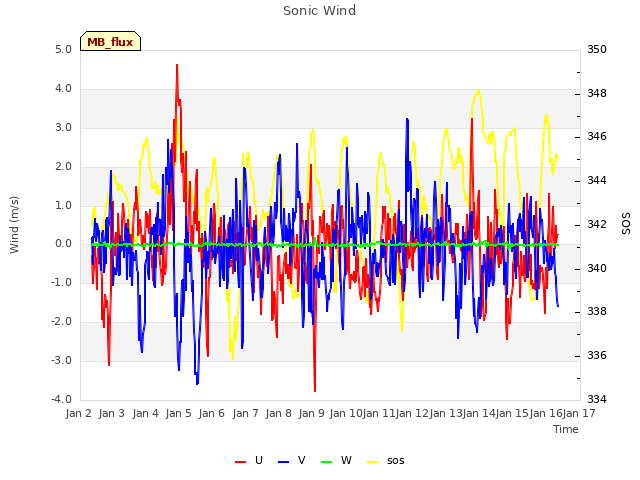Click the Jan 16 tick label

point(546,413)
